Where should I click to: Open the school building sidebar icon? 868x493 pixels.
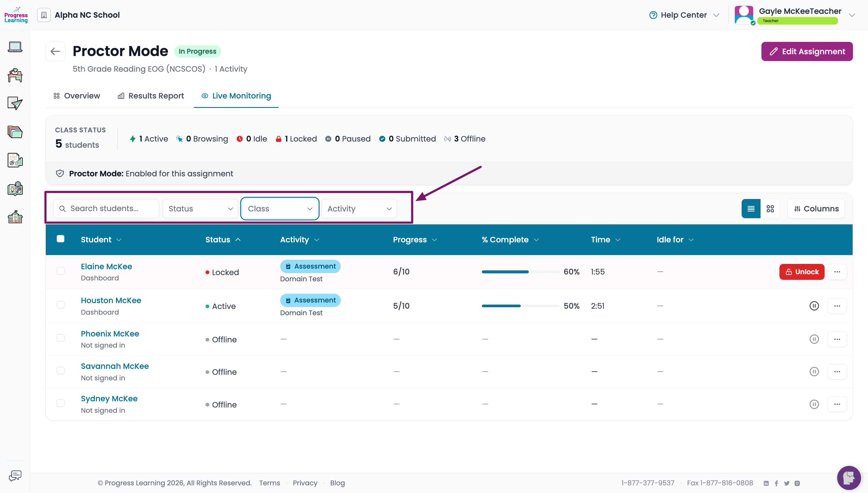15,217
